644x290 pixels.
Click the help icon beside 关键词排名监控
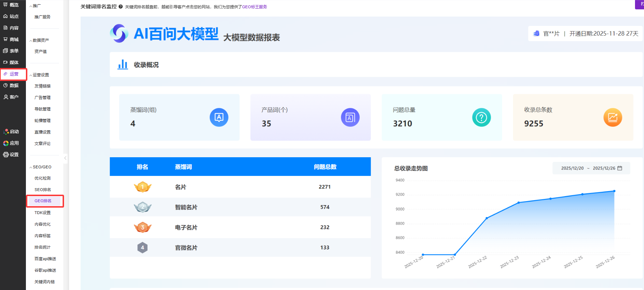(121, 7)
